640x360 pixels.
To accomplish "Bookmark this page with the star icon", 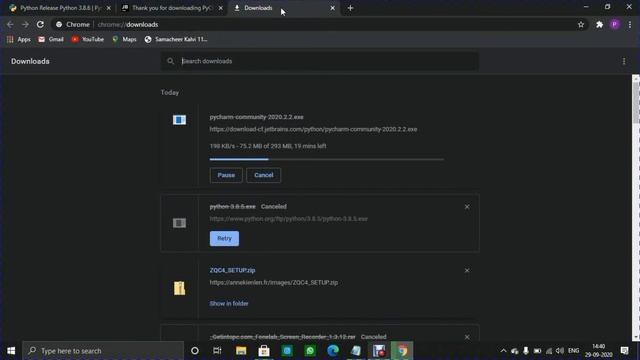I will click(x=581, y=24).
